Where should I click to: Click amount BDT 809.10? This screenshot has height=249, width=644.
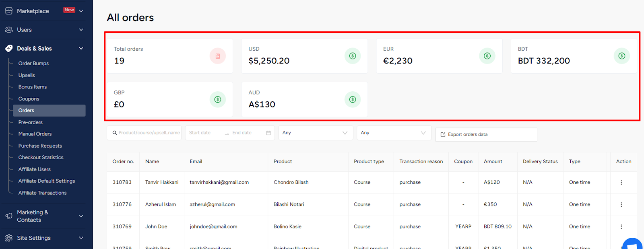point(497,227)
